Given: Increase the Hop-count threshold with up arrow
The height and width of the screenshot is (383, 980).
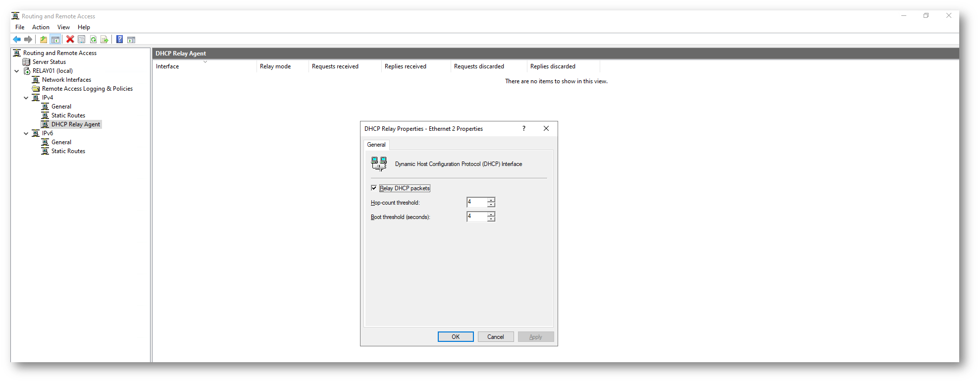Looking at the screenshot, I should (491, 200).
